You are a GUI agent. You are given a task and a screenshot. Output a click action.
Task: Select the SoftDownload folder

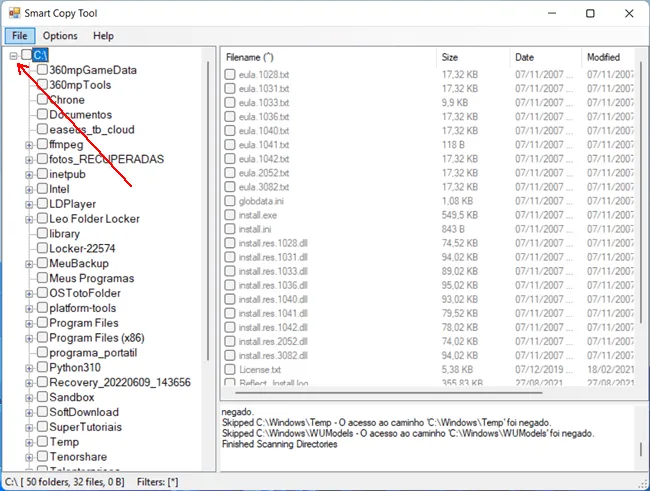click(x=84, y=412)
